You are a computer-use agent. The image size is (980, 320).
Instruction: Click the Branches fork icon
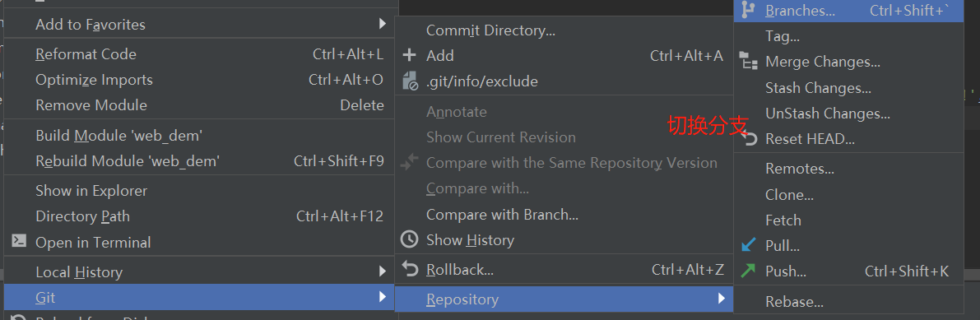pos(747,9)
